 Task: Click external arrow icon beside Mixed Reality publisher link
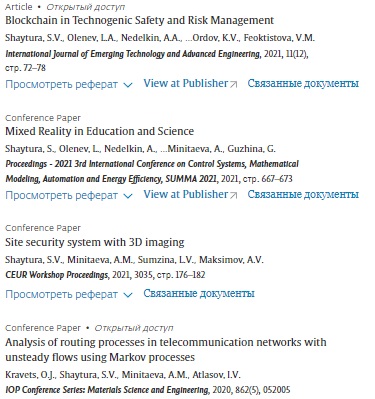coord(234,195)
